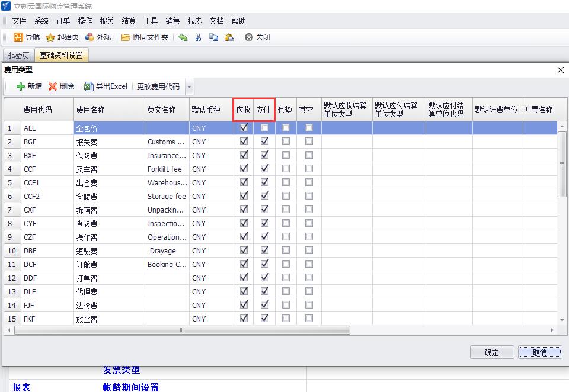
Task: Click the scissors cut icon
Action: [x=199, y=37]
